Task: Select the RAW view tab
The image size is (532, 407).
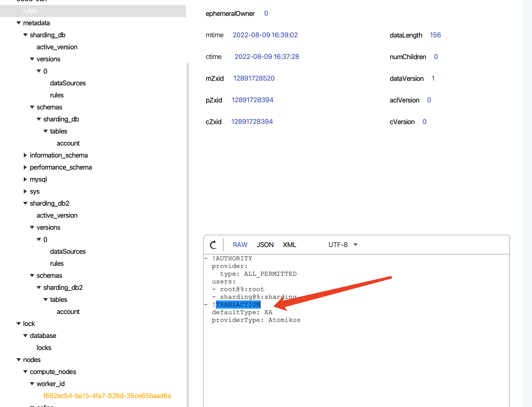Action: coord(240,245)
